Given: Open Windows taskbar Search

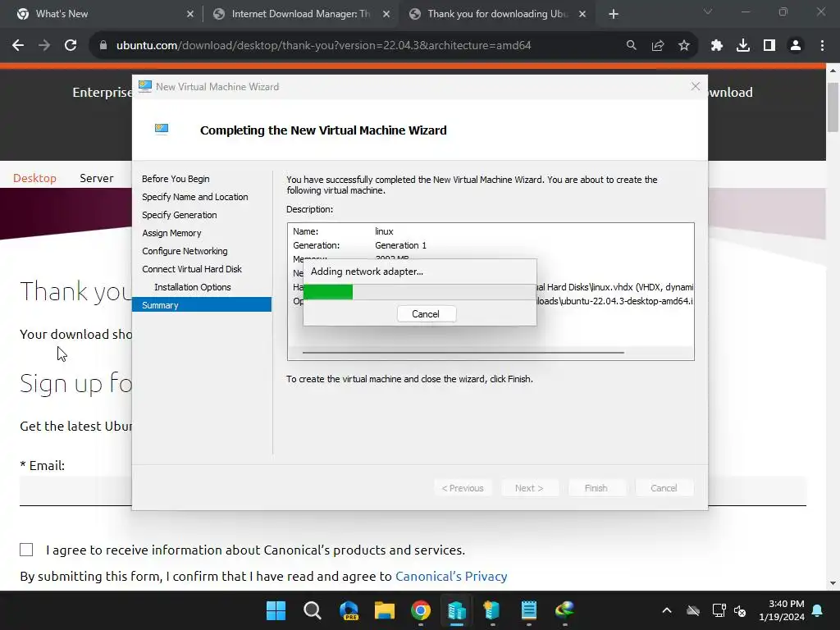Looking at the screenshot, I should (x=313, y=610).
